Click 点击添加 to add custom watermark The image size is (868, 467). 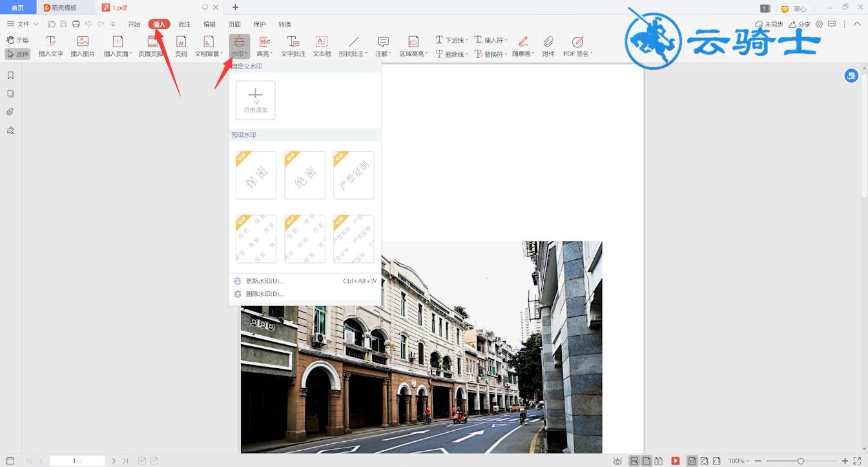(256, 100)
